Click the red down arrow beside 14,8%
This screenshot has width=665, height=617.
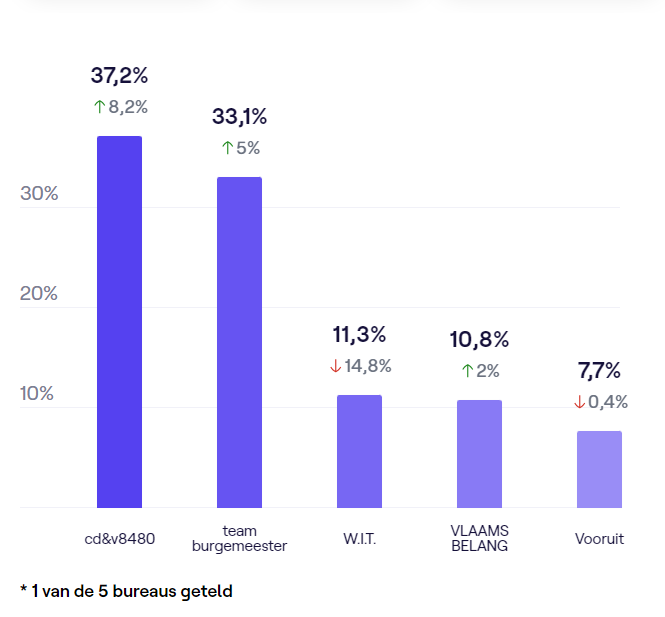click(x=335, y=367)
